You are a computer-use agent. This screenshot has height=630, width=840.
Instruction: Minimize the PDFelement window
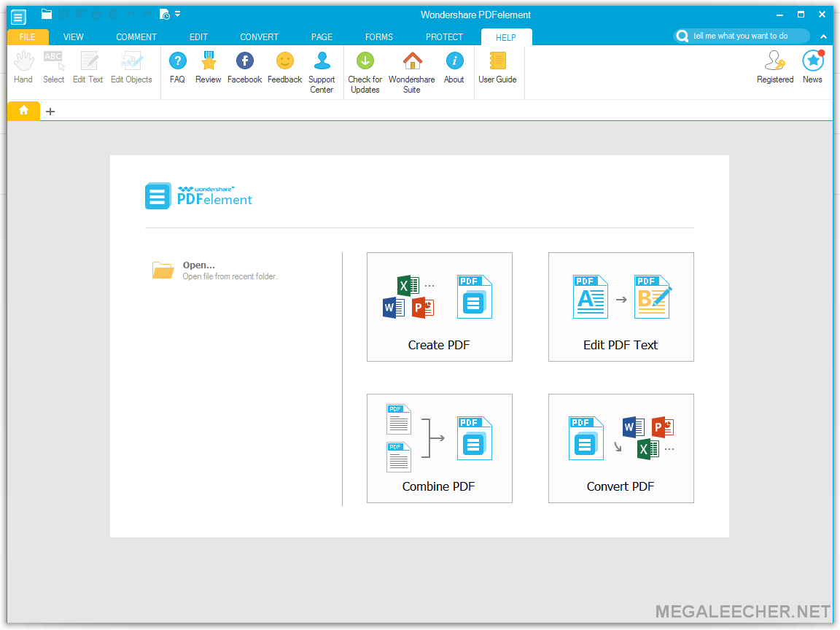coord(780,15)
